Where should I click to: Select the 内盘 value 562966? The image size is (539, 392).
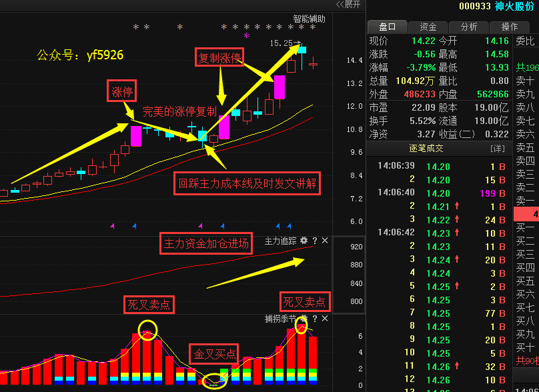[x=493, y=94]
